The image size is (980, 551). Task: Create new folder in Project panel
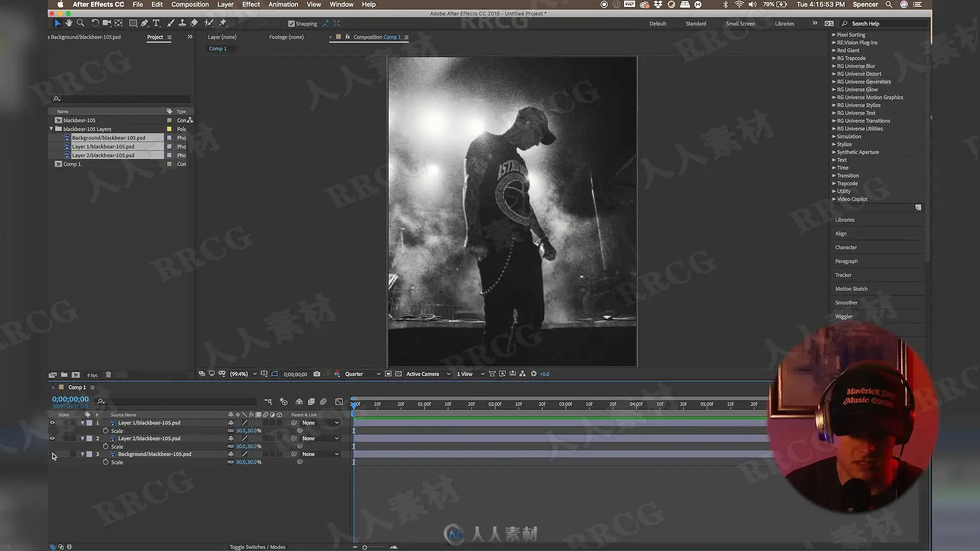(x=64, y=375)
